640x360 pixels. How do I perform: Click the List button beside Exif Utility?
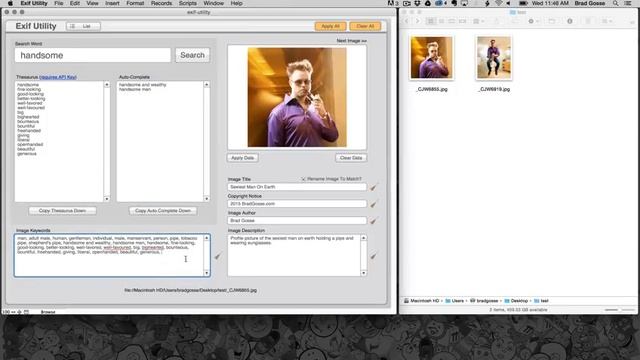coord(83,26)
